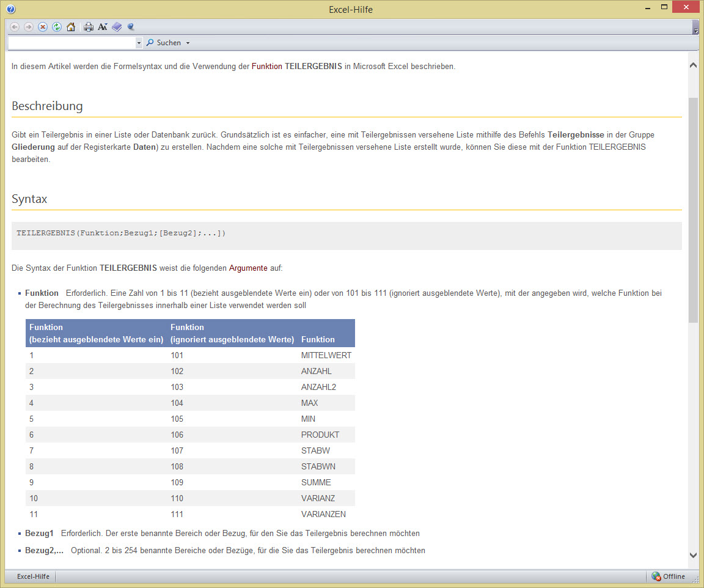Print this help article

(89, 27)
